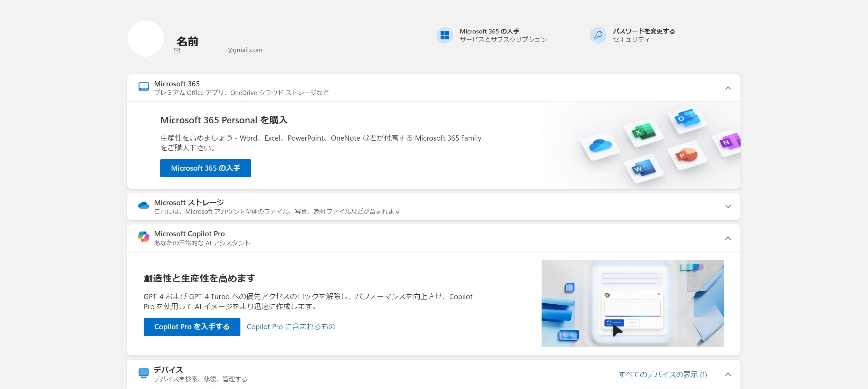868x389 pixels.
Task: Click the Windows logo Microsoft 365 icon
Action: pyautogui.click(x=445, y=35)
